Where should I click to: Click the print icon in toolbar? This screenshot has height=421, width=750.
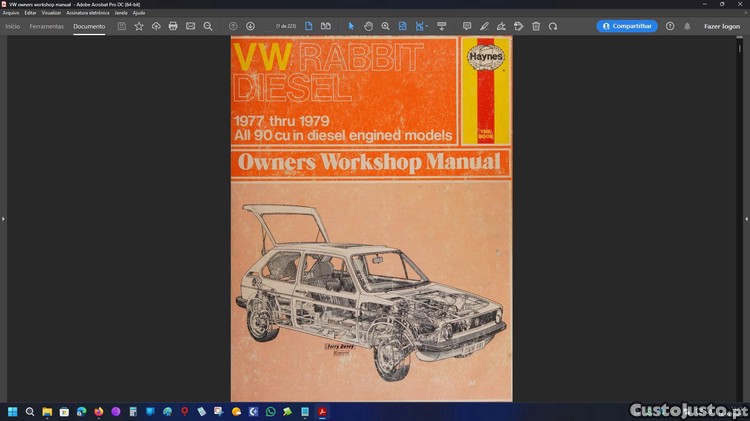(173, 26)
